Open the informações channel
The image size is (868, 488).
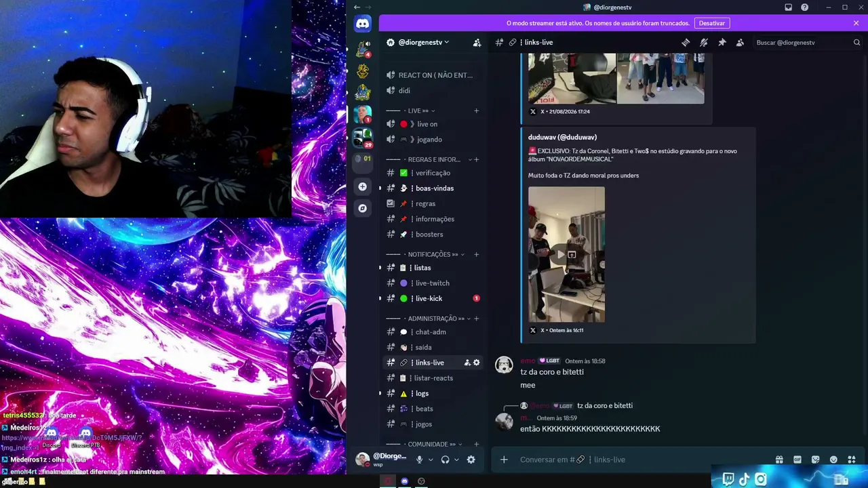point(433,219)
